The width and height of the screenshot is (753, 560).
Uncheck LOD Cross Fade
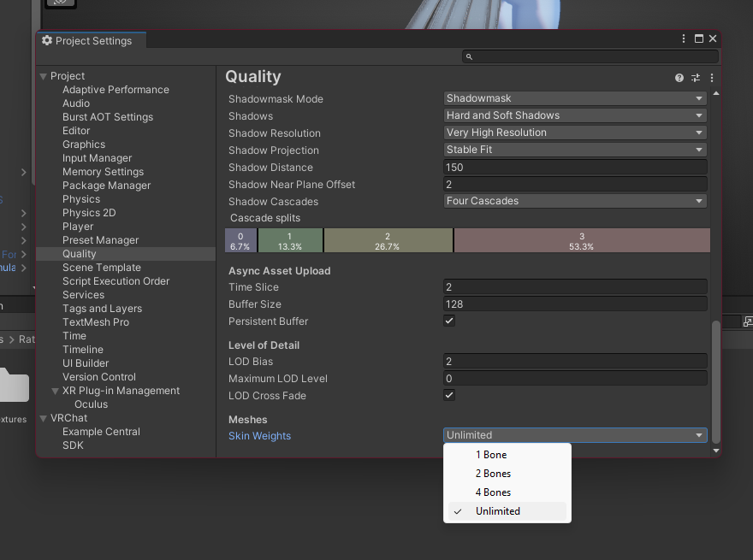[x=449, y=396]
